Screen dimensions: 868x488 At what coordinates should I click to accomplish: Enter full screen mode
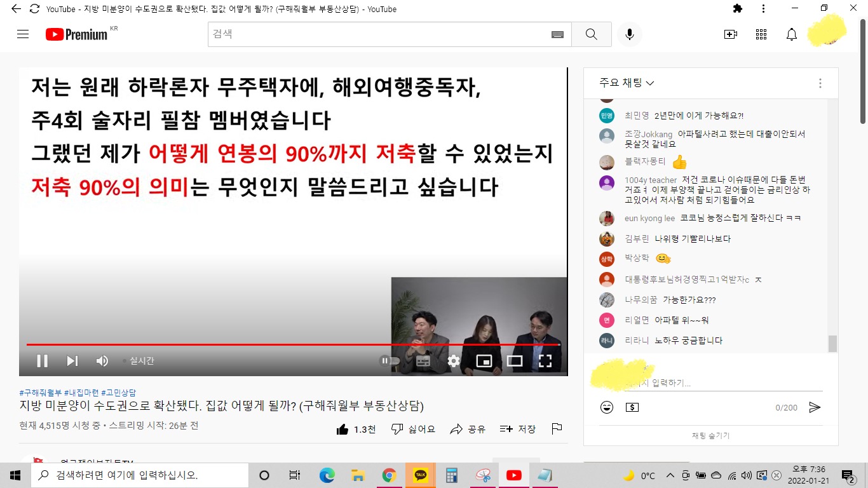(545, 361)
